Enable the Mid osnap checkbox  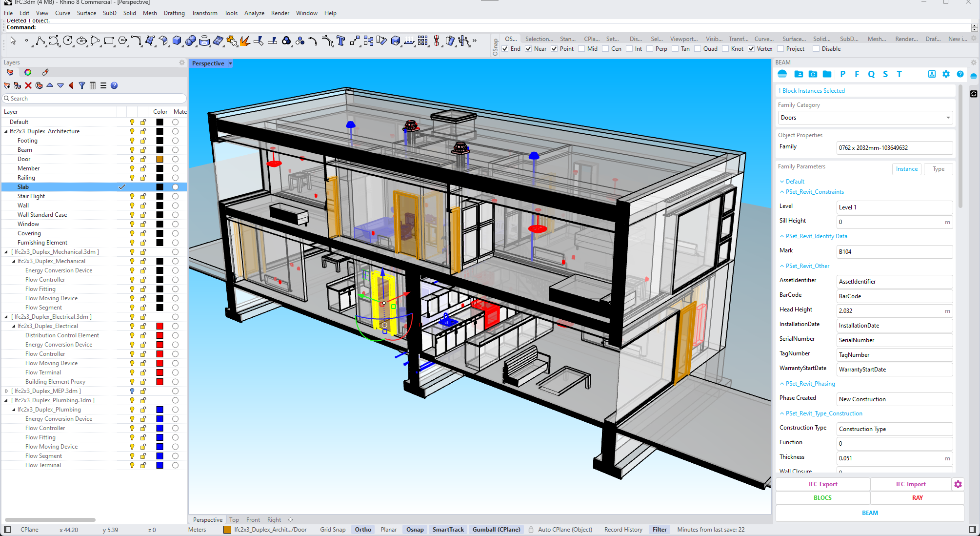tap(581, 49)
